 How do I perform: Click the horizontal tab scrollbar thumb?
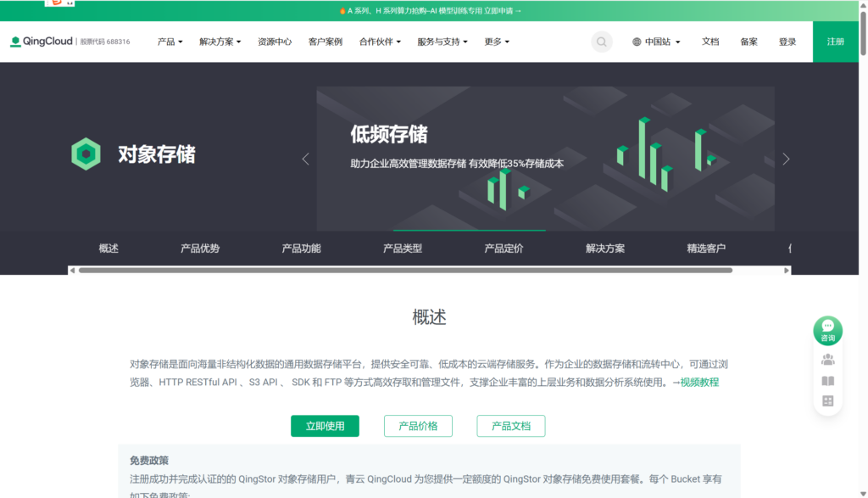pyautogui.click(x=405, y=271)
